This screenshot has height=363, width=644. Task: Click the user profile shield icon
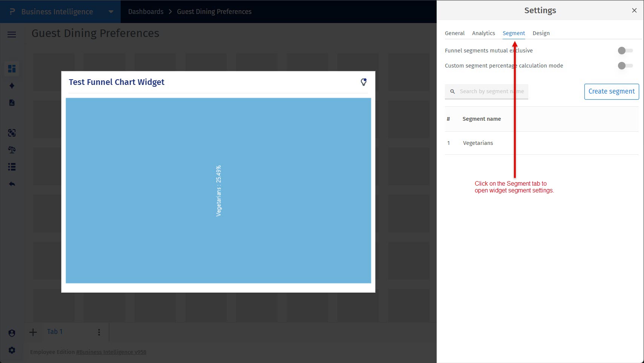click(12, 333)
